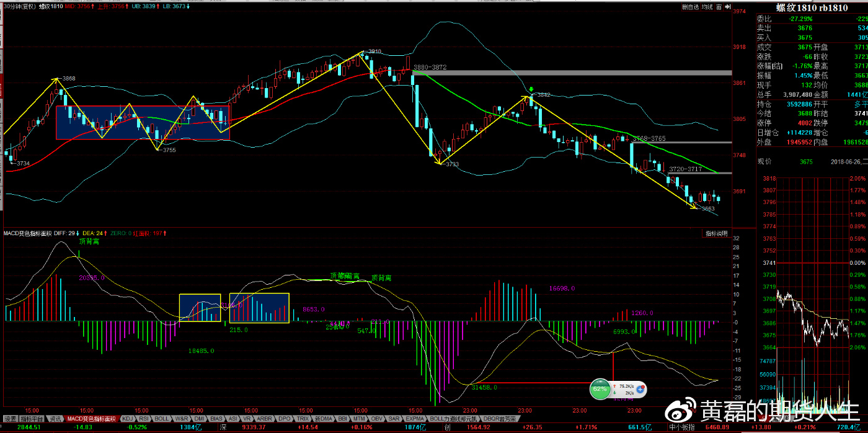Screen dimensions: 868x433
Task: Click the green down arrow marker at 3842
Action: click(x=531, y=90)
